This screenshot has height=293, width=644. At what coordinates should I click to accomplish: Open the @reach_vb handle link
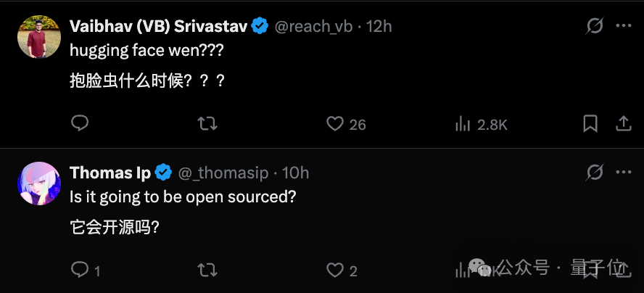(313, 26)
